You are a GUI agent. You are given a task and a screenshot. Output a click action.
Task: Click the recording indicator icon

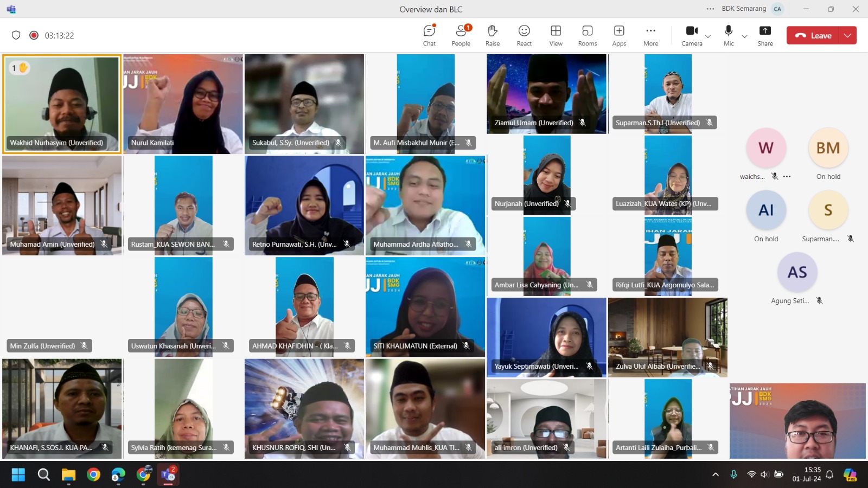pos(34,35)
